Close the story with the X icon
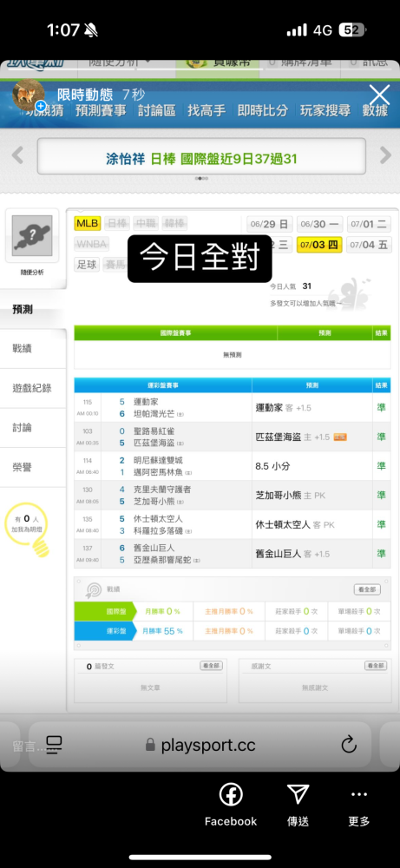Image resolution: width=400 pixels, height=868 pixels. coord(379,95)
